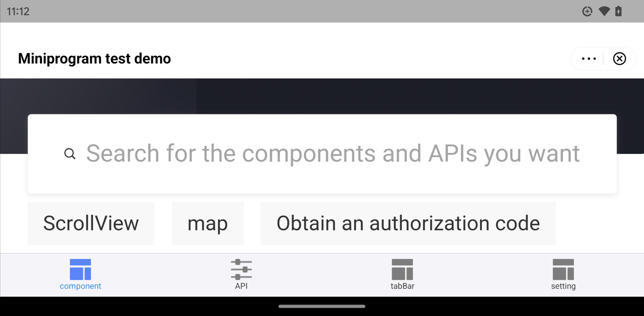Switch to the component tab label

(80, 286)
